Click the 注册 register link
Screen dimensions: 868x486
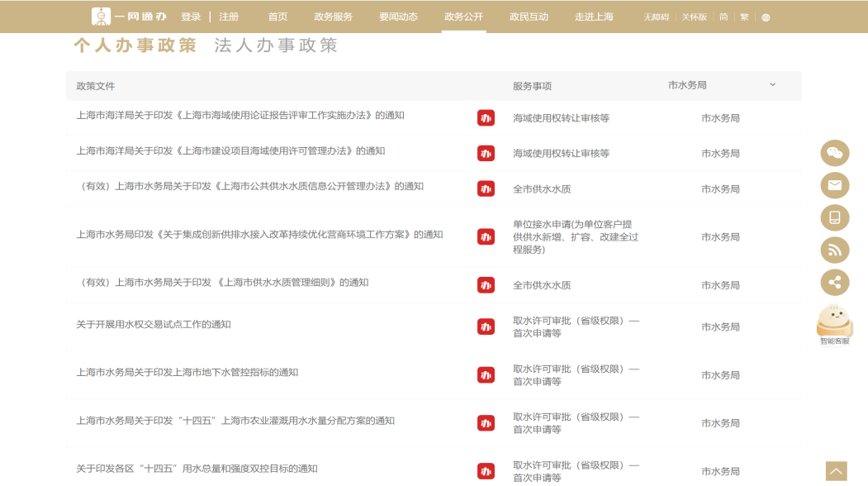click(229, 17)
